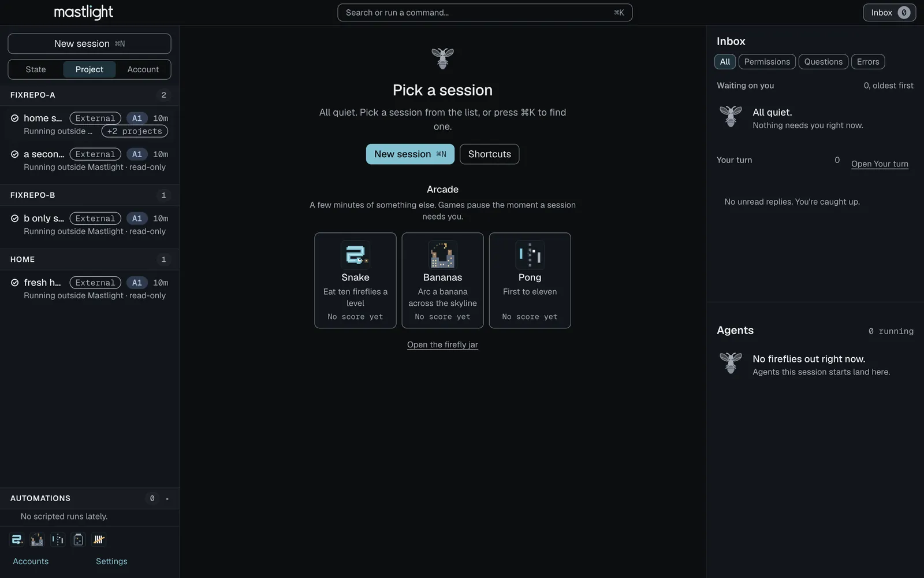The image size is (924, 578).
Task: Click the External badge on the 'fresh h...' session
Action: (x=95, y=283)
